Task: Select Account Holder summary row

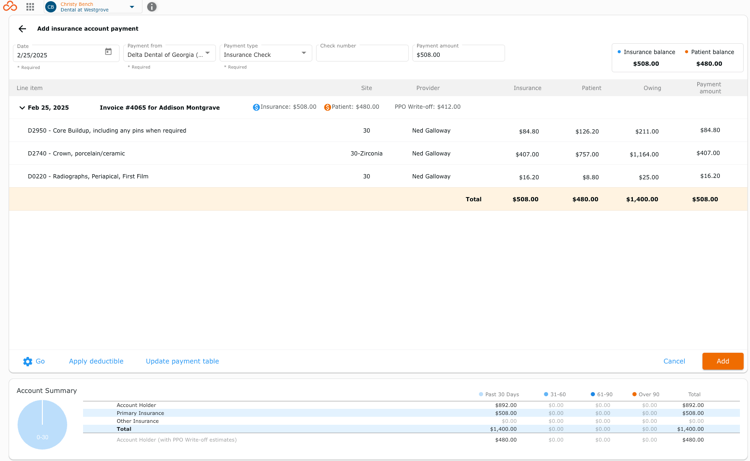Action: (411, 405)
